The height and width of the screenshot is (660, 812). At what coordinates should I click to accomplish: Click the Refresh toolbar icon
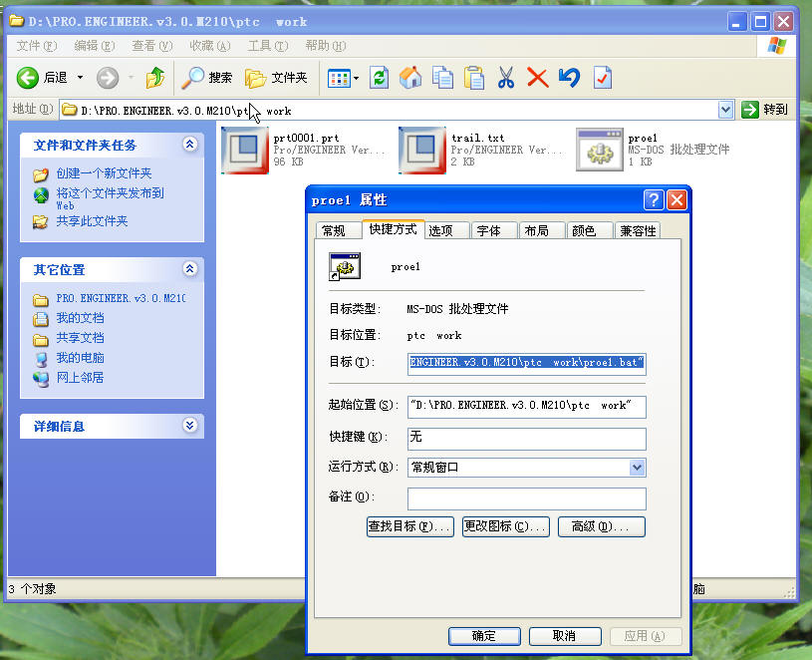[x=379, y=78]
